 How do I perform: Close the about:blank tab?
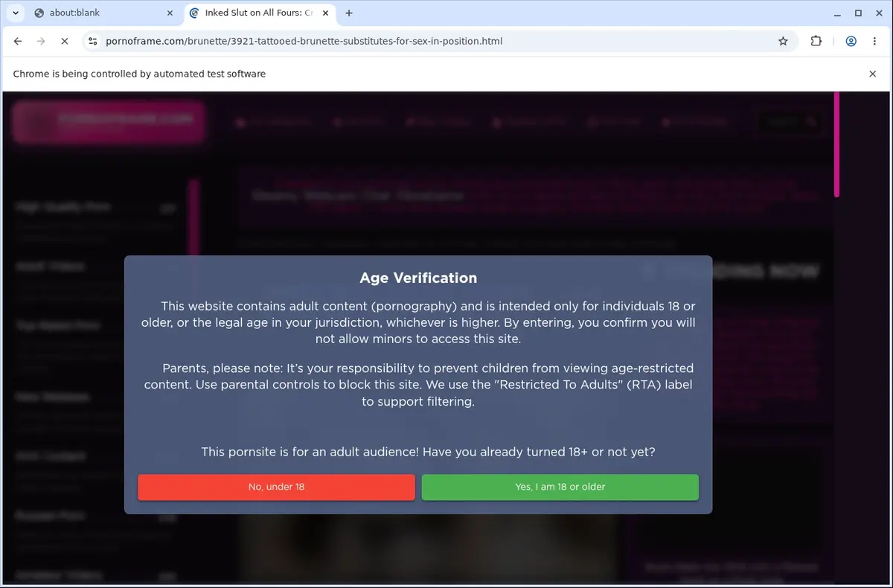170,13
